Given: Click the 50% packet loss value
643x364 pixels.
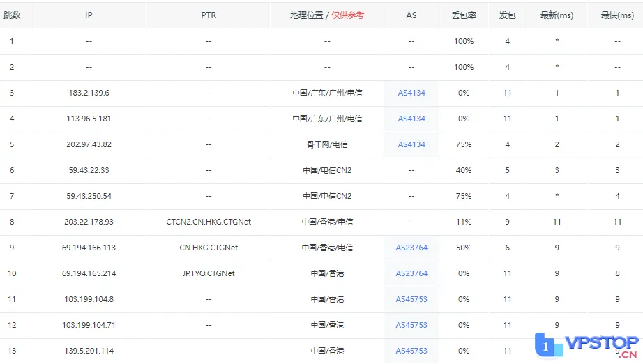Looking at the screenshot, I should (464, 248).
